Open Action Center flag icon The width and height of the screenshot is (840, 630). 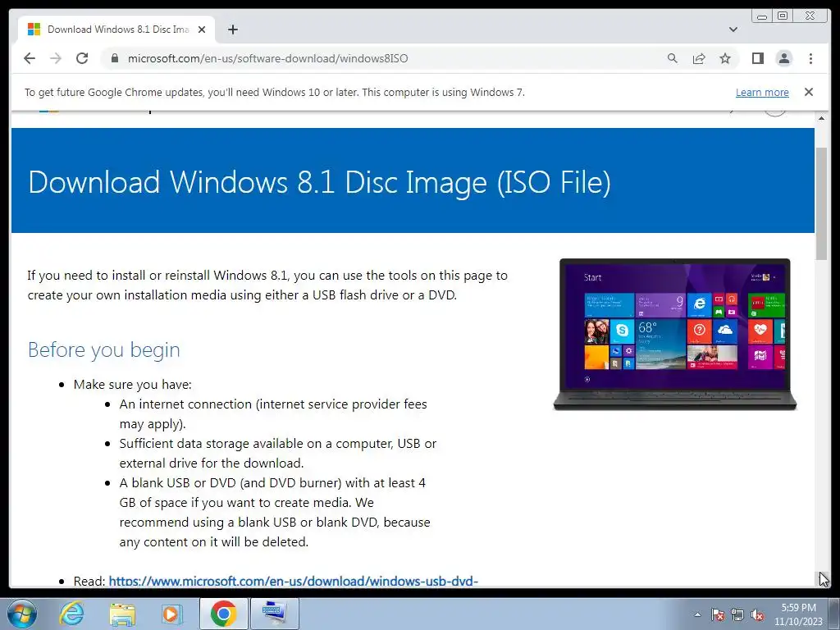point(718,614)
